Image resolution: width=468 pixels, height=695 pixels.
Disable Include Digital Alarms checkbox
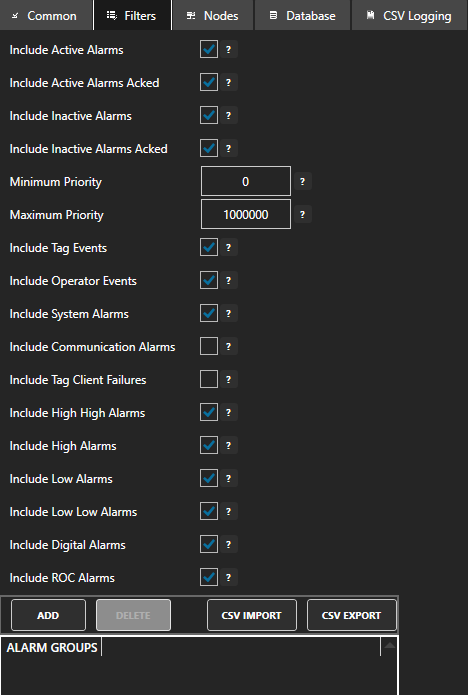[209, 544]
